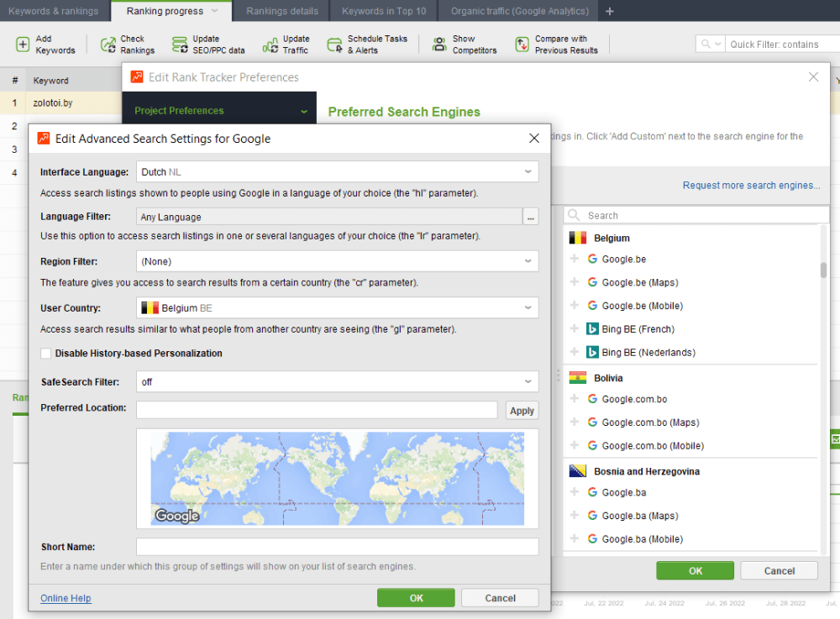The image size is (840, 619).
Task: Enable Disable History-based Personalization
Action: point(46,354)
